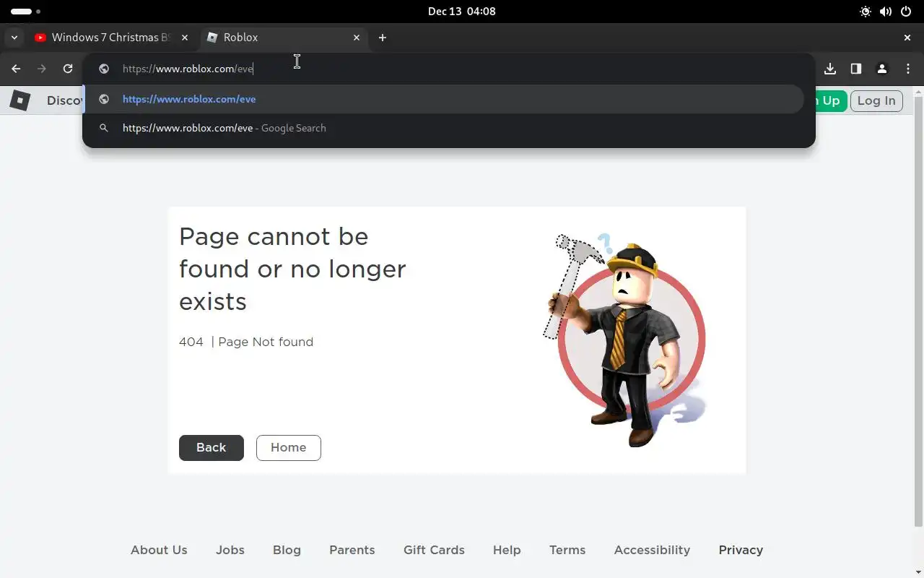Open the Terms footer link
Screen dimensions: 924x578
567,550
